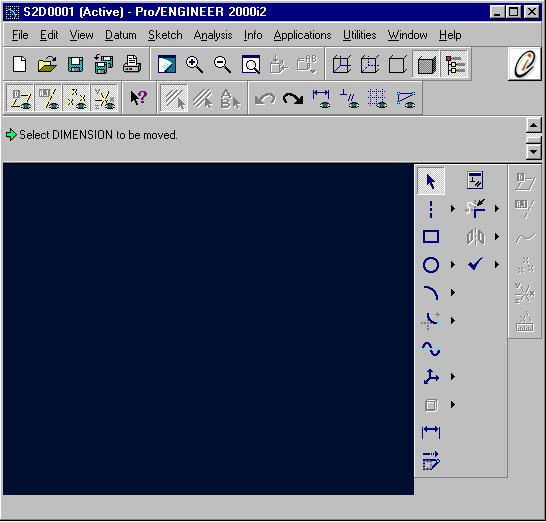Expand the checkmark flyout arrow
The height and width of the screenshot is (522, 546).
[497, 265]
